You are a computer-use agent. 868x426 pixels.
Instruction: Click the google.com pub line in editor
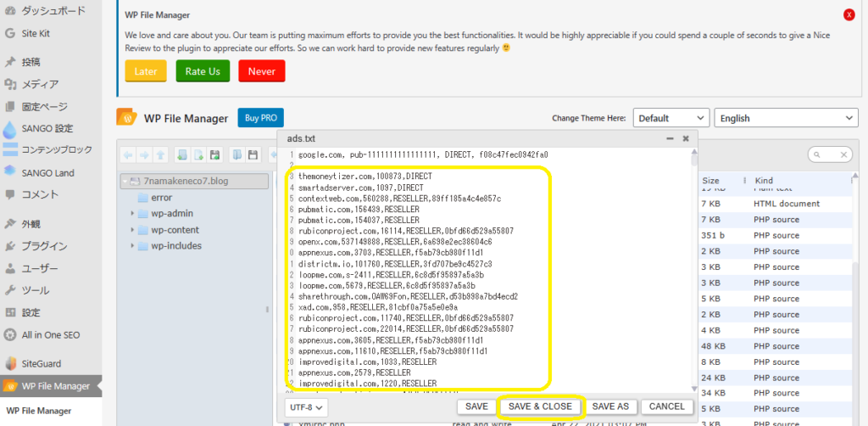pyautogui.click(x=423, y=155)
